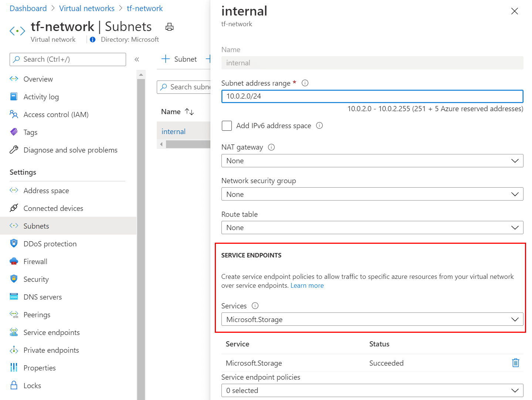View Peerings for the virtual network
Screen dimensions: 532x400
click(37, 314)
